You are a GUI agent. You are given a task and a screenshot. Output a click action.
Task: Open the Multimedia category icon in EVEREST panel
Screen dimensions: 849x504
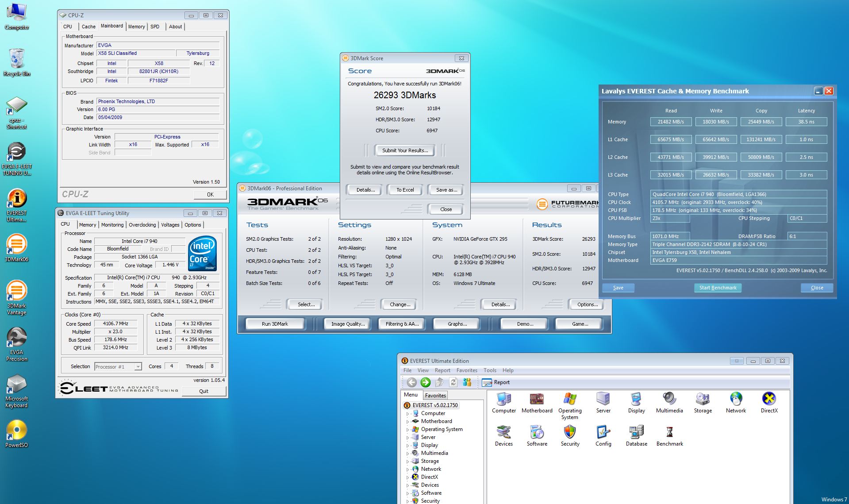tap(669, 403)
